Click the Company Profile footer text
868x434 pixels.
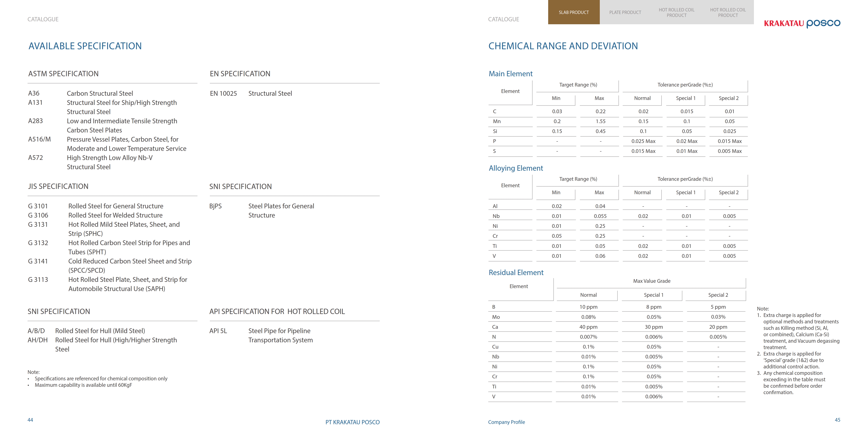tap(506, 422)
